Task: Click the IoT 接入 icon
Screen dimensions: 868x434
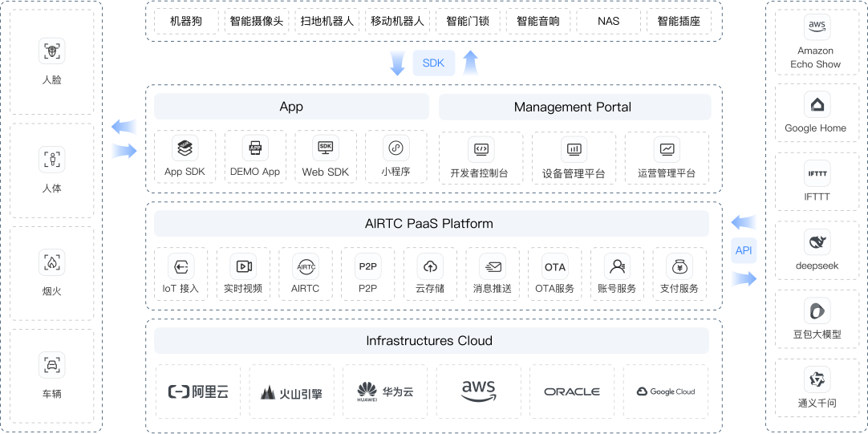Action: coord(181,267)
